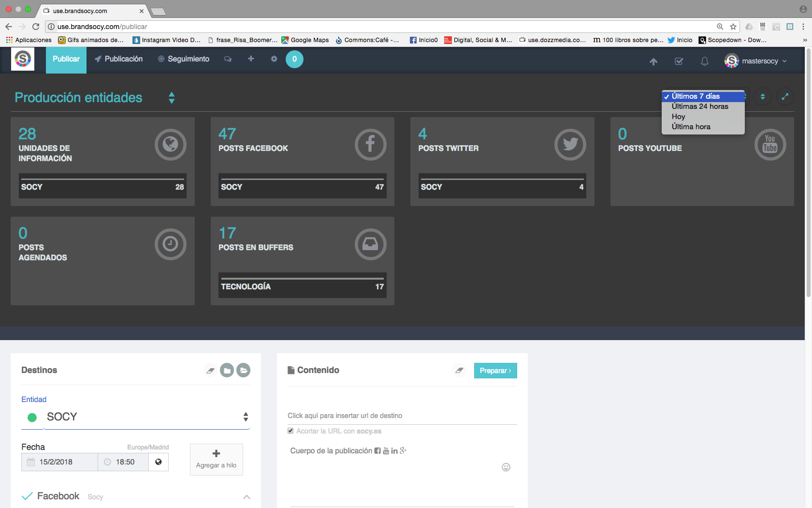Select Últimas 24 horas option

click(x=703, y=106)
